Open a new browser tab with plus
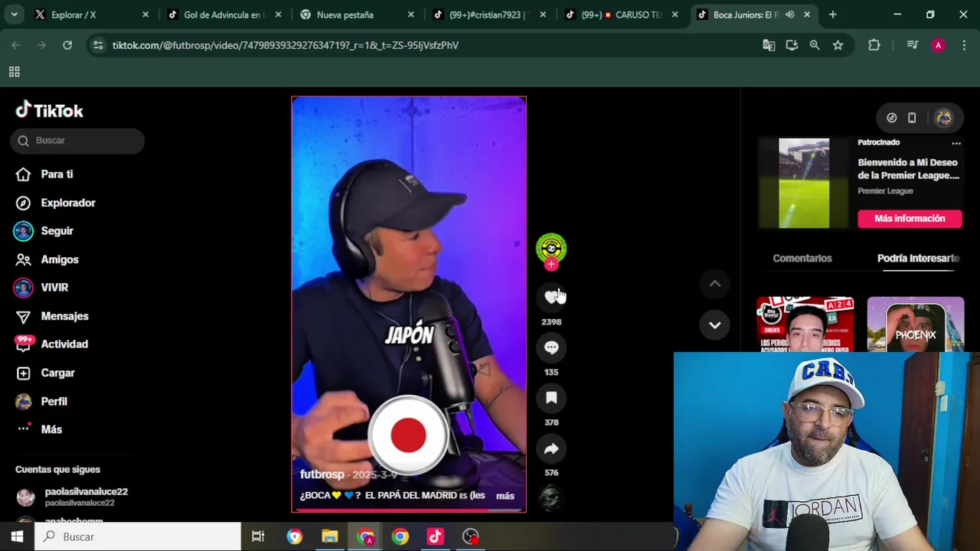The width and height of the screenshot is (980, 551). point(832,15)
